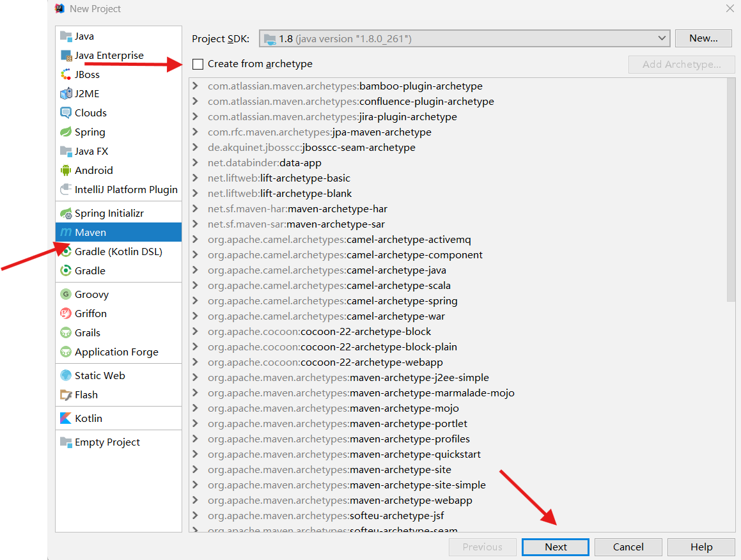Screen dimensions: 741x560
Task: Click the archetype list vertical scrollbar
Action: click(x=731, y=190)
